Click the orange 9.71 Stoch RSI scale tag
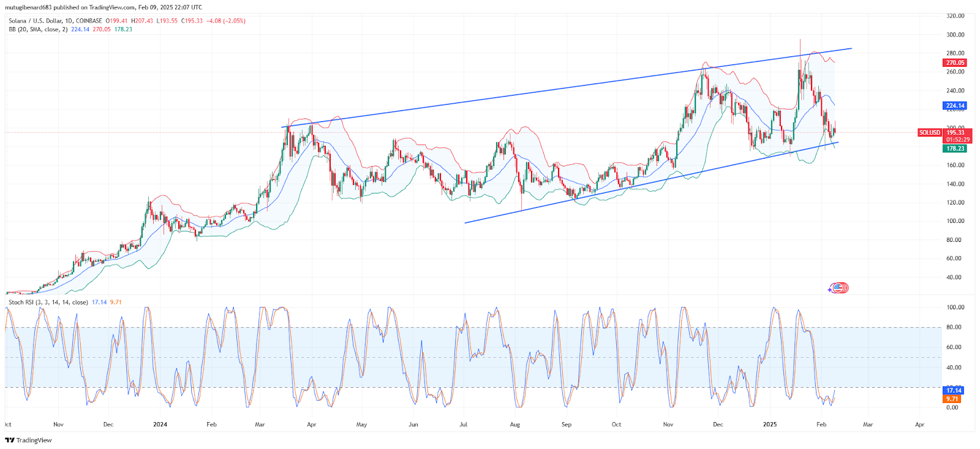The height and width of the screenshot is (449, 980). tap(952, 399)
